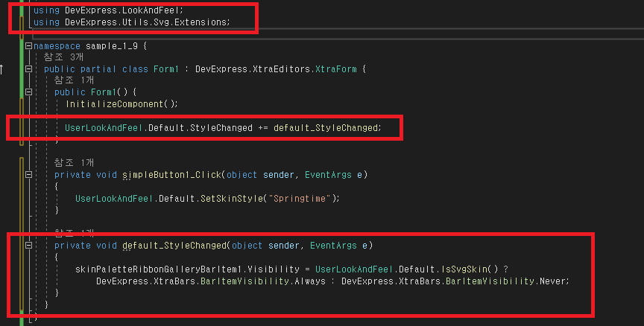Click 'XtraEditors' in the class declaration

(x=281, y=69)
